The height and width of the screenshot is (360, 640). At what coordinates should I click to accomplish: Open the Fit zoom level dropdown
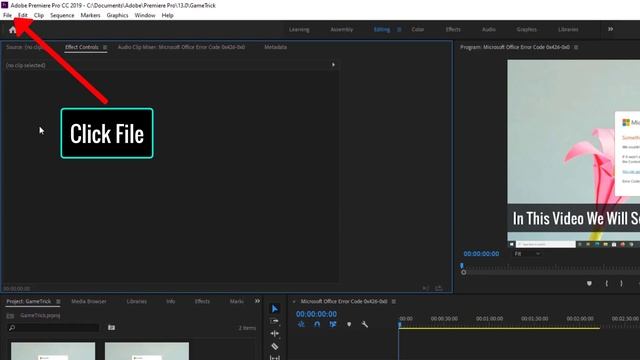(527, 254)
